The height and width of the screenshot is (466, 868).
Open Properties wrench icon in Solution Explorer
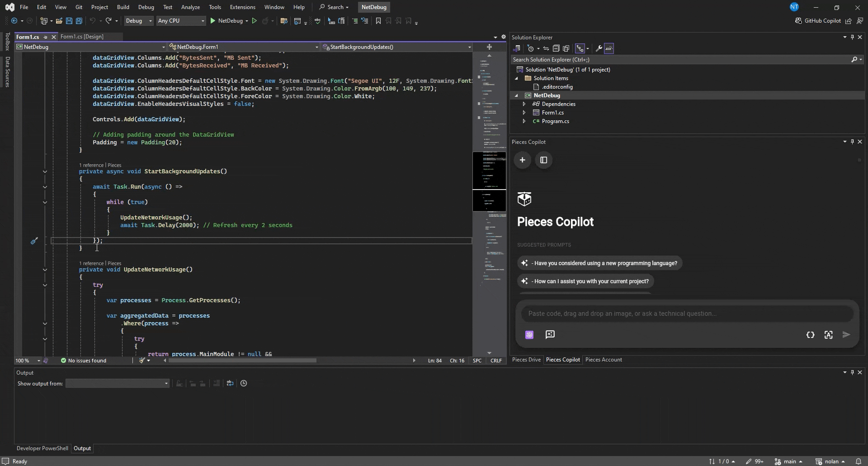pos(599,48)
